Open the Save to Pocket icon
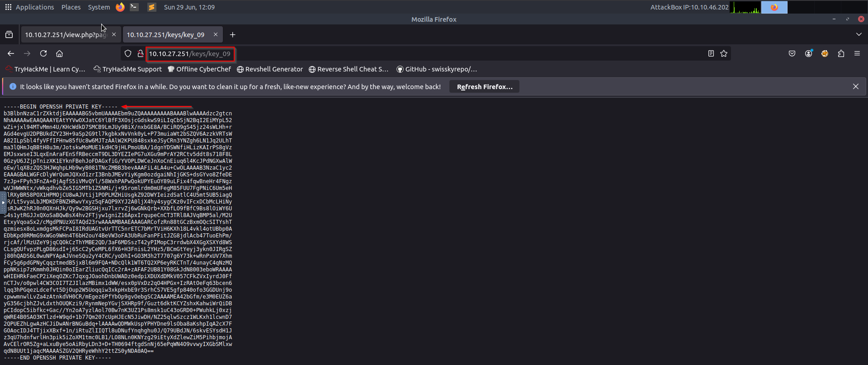 (x=792, y=53)
